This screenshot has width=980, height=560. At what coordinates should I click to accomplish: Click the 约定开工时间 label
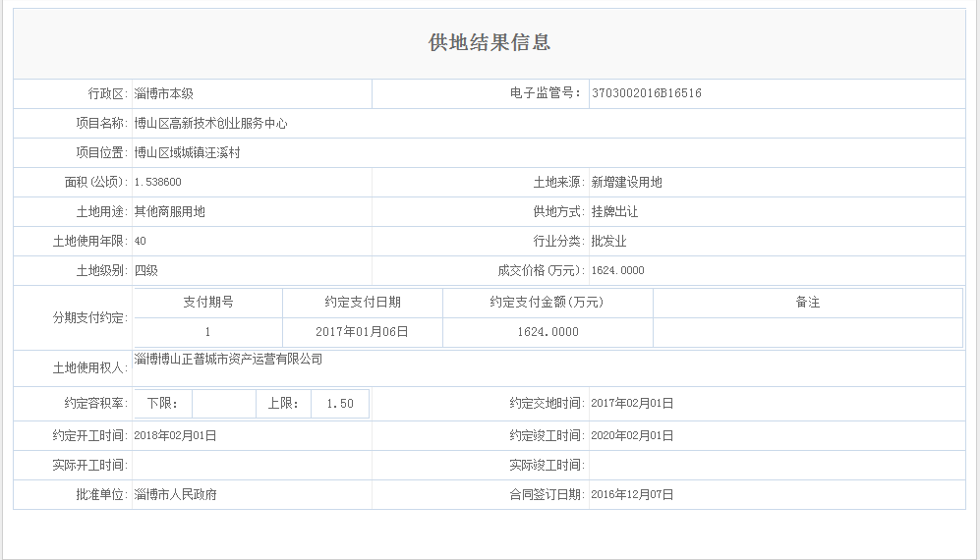[90, 435]
